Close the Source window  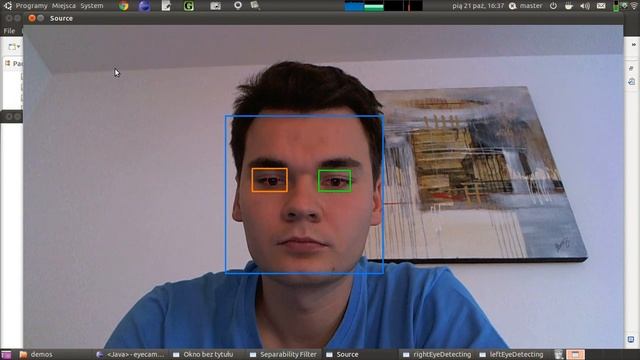(x=32, y=18)
